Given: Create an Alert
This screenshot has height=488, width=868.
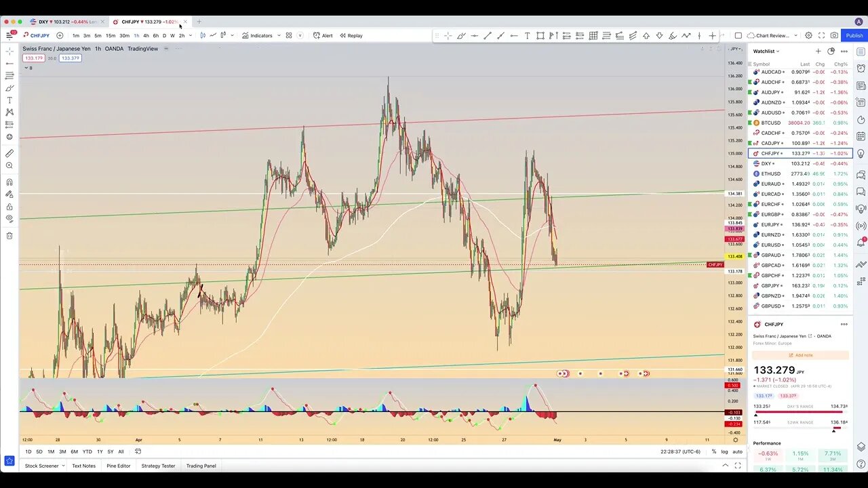Looking at the screenshot, I should 323,35.
